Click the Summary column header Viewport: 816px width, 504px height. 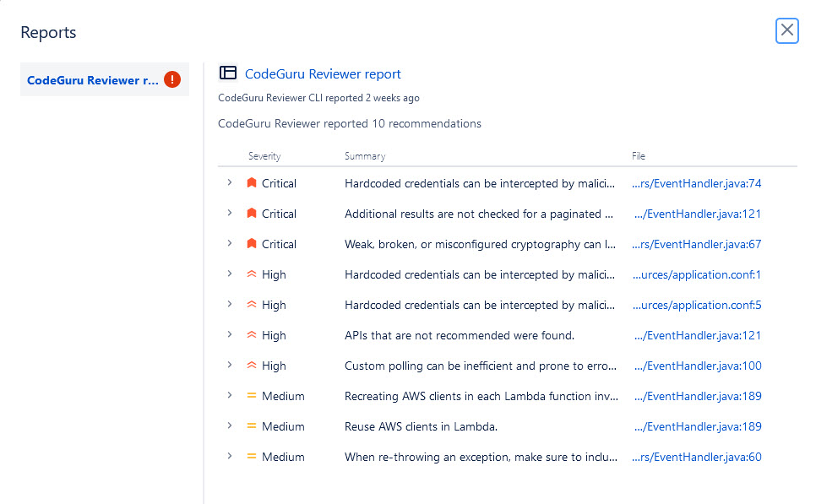click(x=365, y=156)
